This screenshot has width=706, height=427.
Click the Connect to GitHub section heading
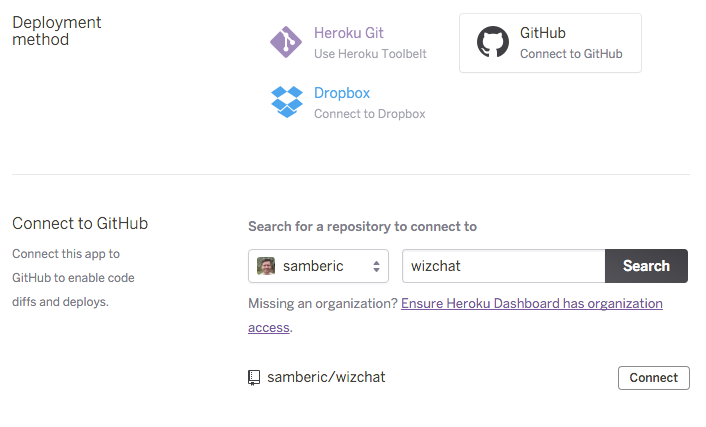pos(80,224)
